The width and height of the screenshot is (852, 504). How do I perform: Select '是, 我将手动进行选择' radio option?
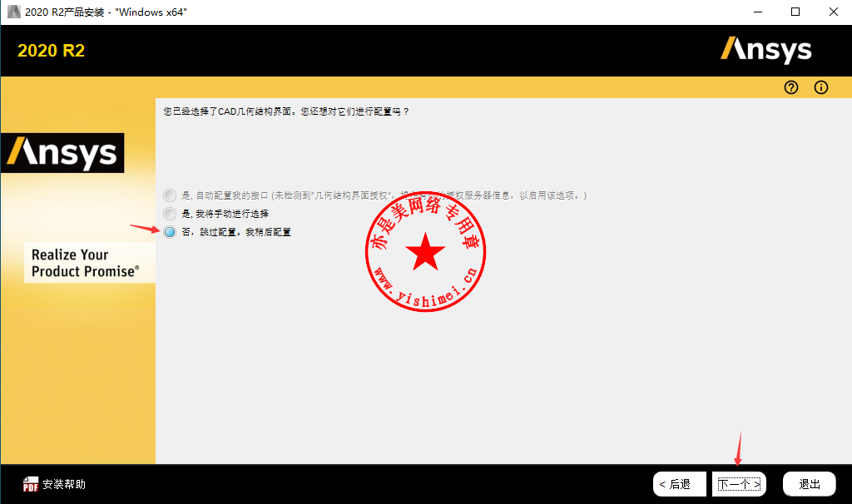(170, 214)
